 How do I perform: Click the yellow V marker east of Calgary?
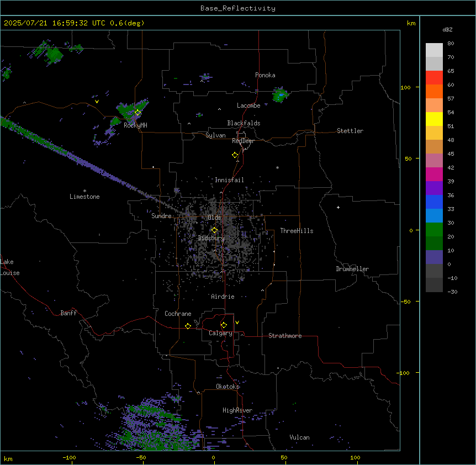(x=237, y=323)
